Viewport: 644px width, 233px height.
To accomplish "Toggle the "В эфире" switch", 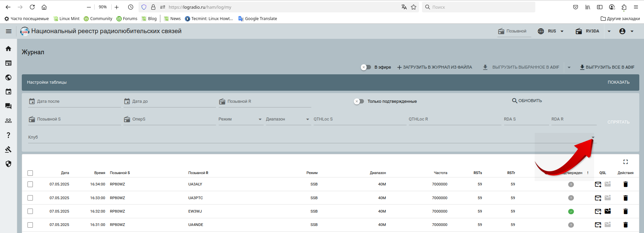I will point(366,67).
